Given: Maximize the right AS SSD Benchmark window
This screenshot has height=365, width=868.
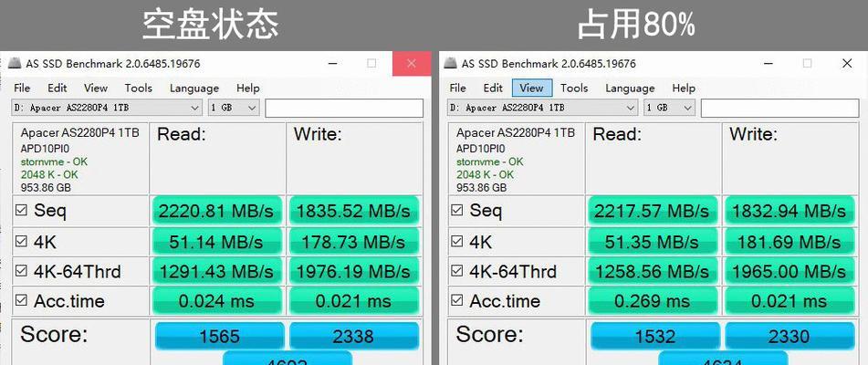Looking at the screenshot, I should click(807, 64).
